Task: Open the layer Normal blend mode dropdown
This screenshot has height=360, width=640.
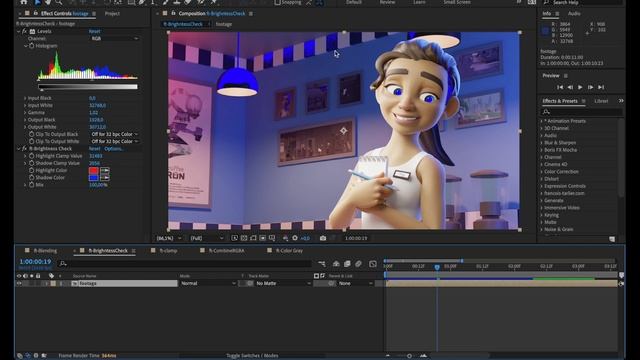Action: 208,283
